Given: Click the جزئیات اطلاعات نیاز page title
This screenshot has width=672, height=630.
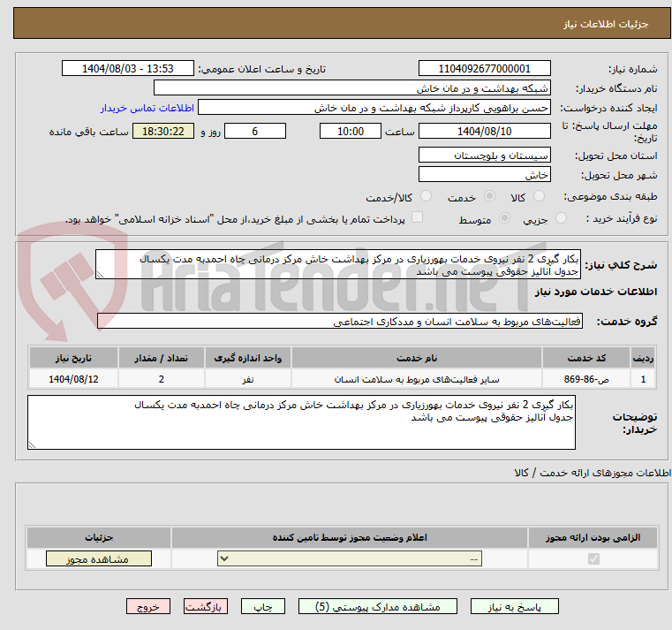Looking at the screenshot, I should pyautogui.click(x=606, y=24).
